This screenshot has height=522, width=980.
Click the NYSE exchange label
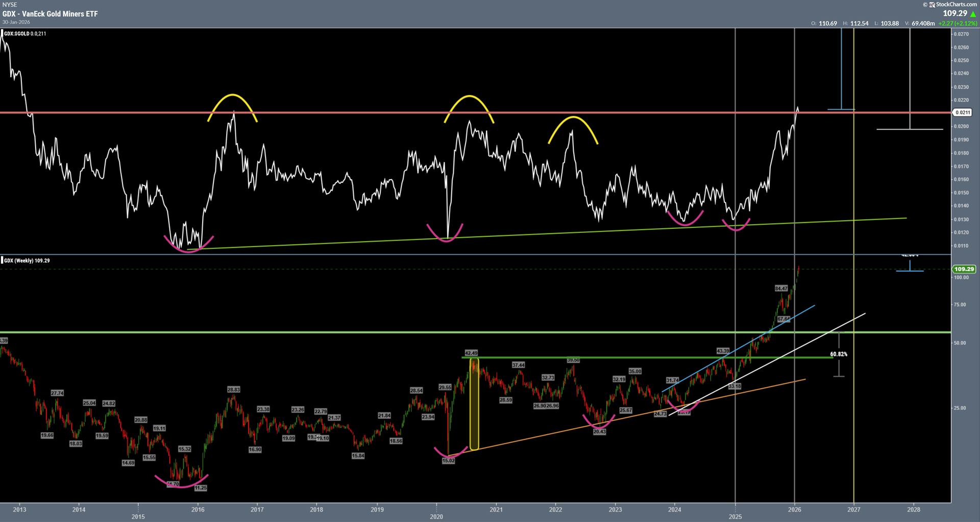(x=10, y=5)
